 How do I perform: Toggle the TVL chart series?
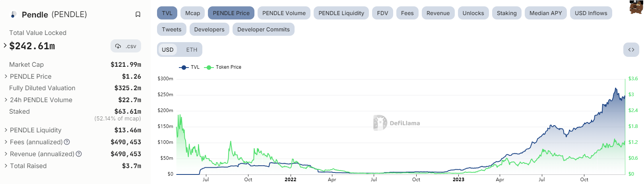click(x=167, y=13)
